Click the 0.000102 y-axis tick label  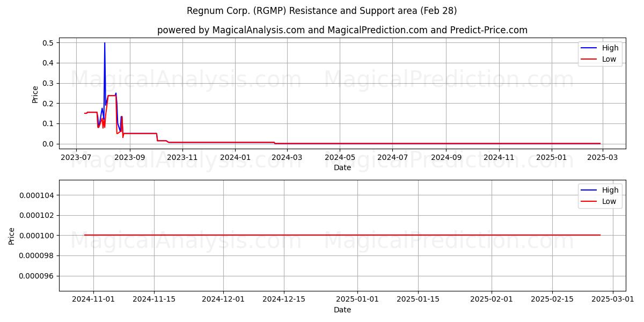[37, 215]
